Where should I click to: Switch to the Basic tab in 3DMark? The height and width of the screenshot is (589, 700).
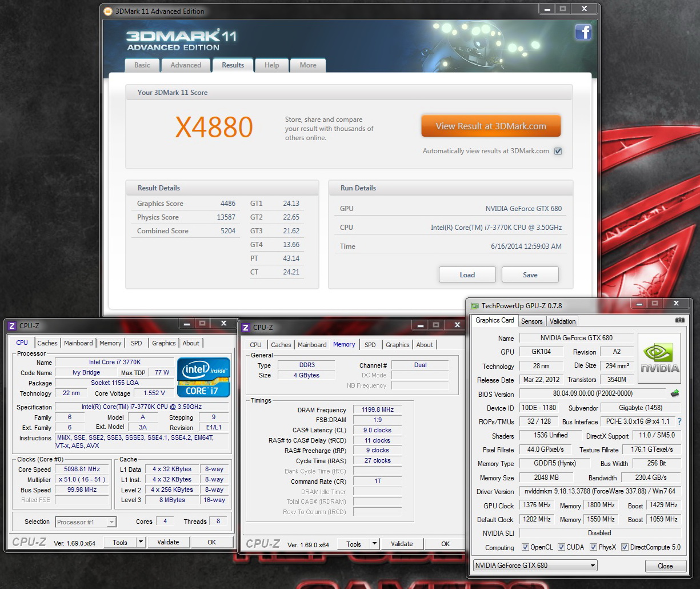(x=142, y=65)
